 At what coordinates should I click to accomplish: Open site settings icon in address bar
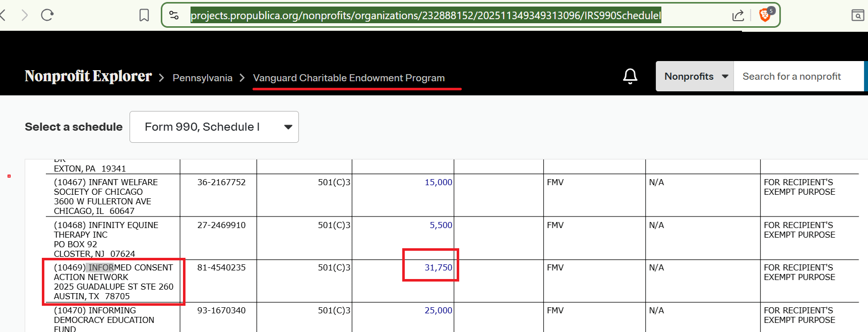[x=174, y=15]
